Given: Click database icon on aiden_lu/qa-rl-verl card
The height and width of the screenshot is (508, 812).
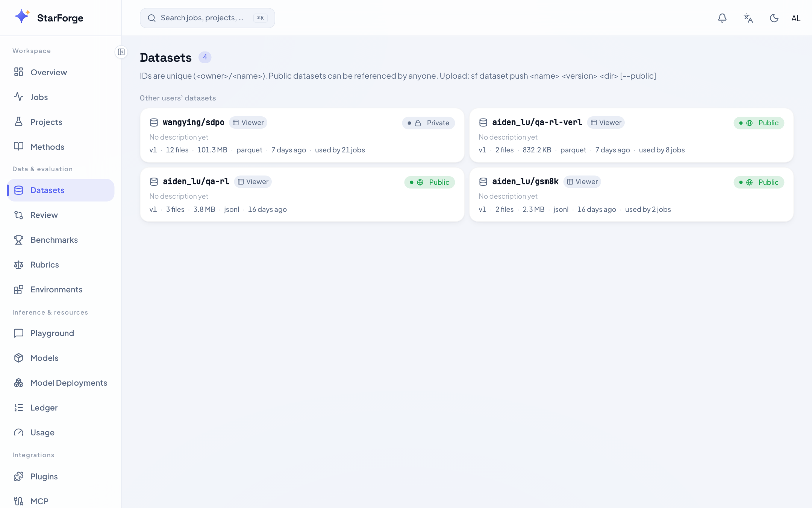Looking at the screenshot, I should [x=483, y=123].
